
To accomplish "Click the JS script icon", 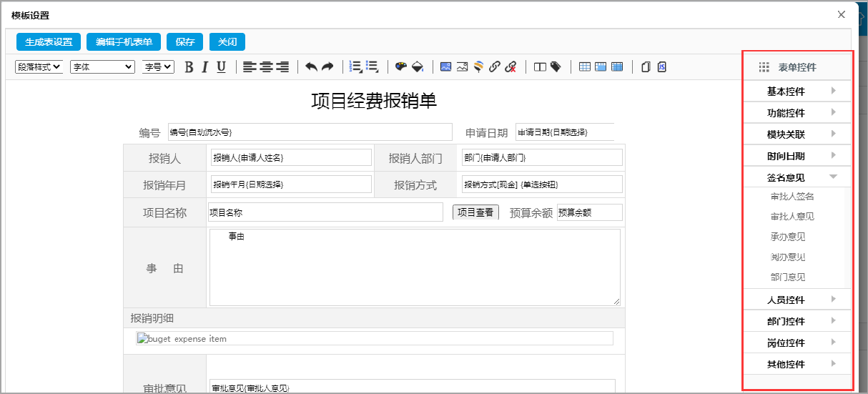I will click(x=662, y=67).
